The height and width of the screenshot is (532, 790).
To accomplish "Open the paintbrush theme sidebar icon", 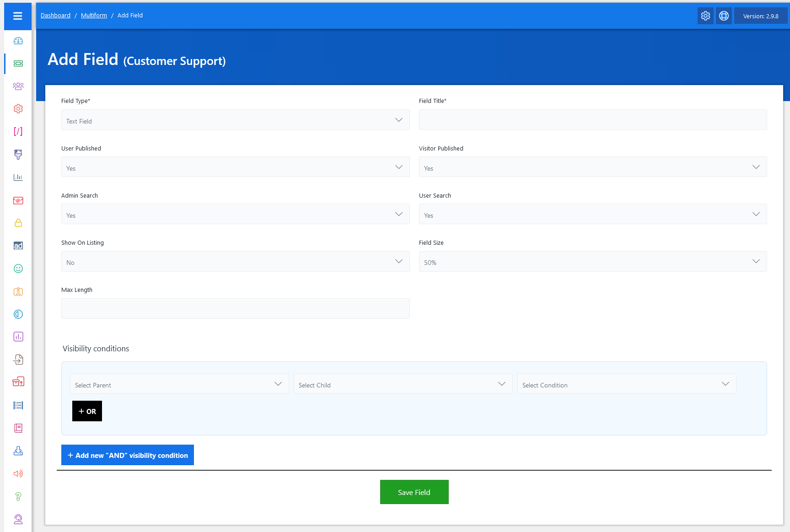I will coord(18,155).
